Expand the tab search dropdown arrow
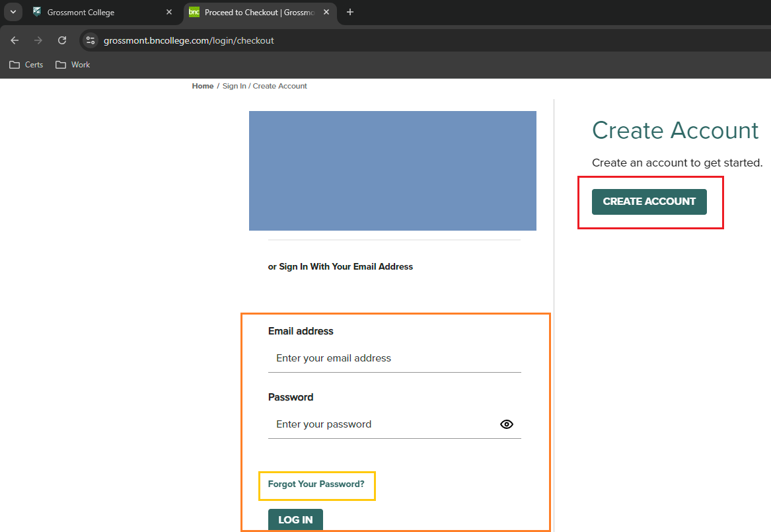The height and width of the screenshot is (532, 771). [13, 12]
